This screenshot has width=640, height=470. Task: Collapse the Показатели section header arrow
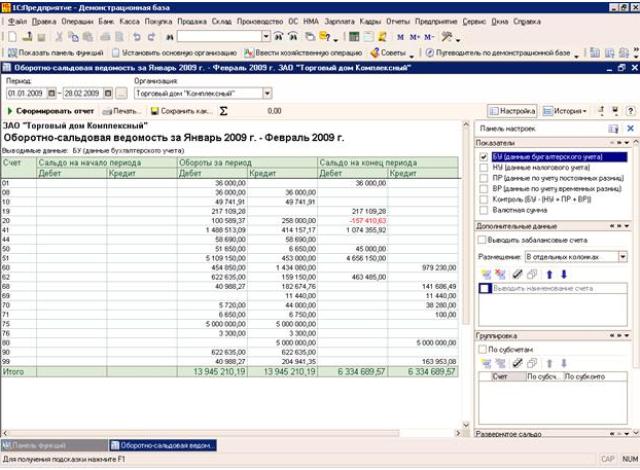[x=627, y=143]
